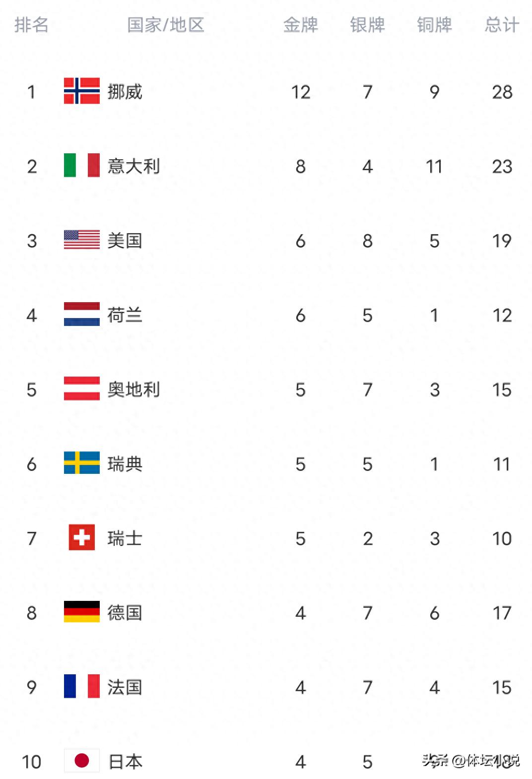The height and width of the screenshot is (779, 532).
Task: Click the France flag icon
Action: point(82,686)
